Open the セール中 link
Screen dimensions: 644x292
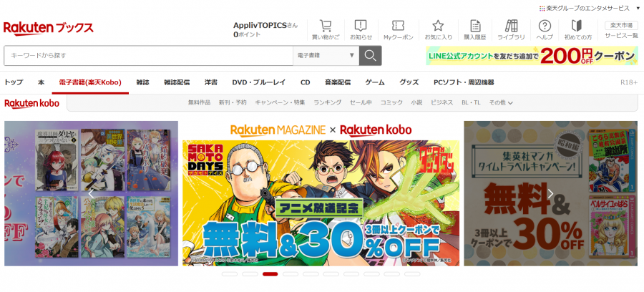click(361, 102)
